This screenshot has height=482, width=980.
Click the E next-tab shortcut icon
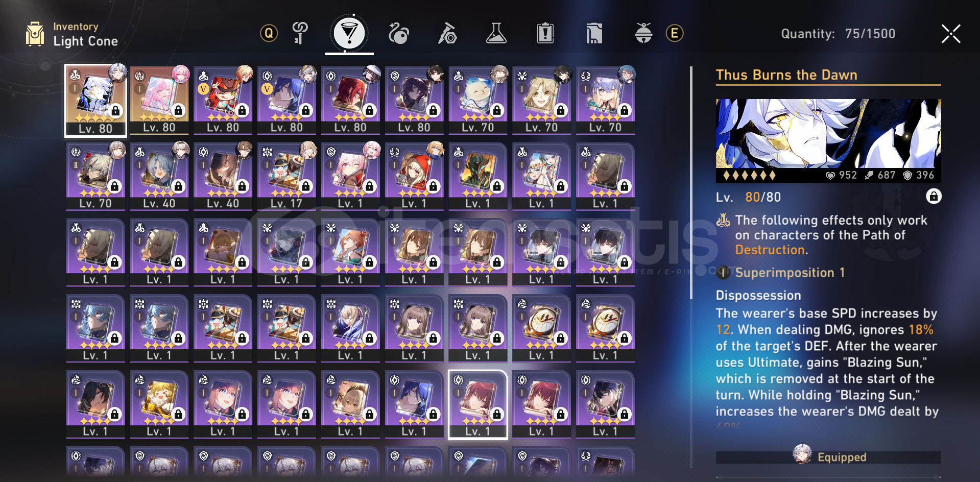[675, 34]
